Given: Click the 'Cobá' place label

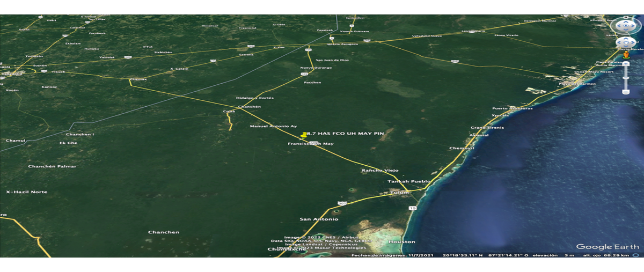Looking at the screenshot, I should click(229, 112).
